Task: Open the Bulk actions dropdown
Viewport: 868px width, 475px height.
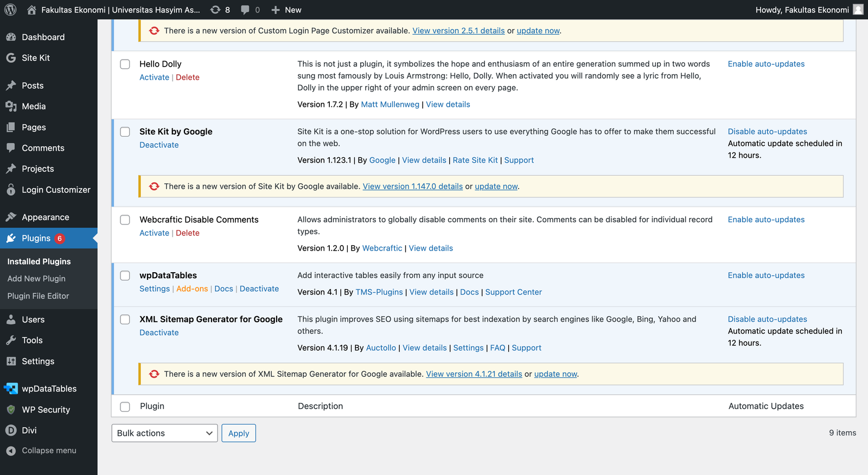Action: coord(164,433)
